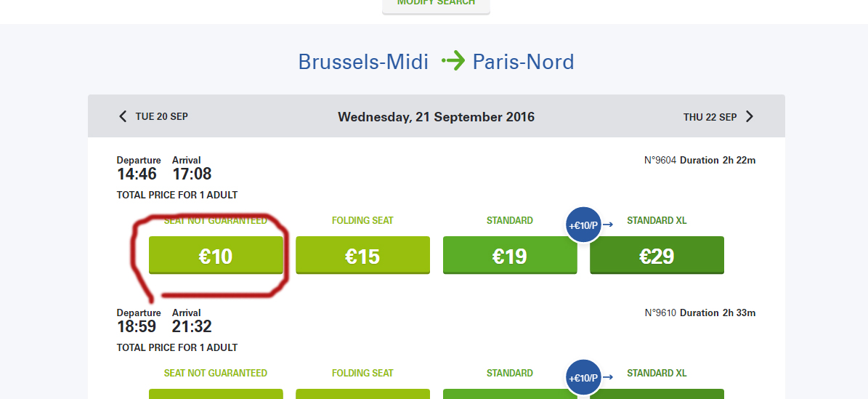Click the green route arrow icon

click(x=453, y=61)
